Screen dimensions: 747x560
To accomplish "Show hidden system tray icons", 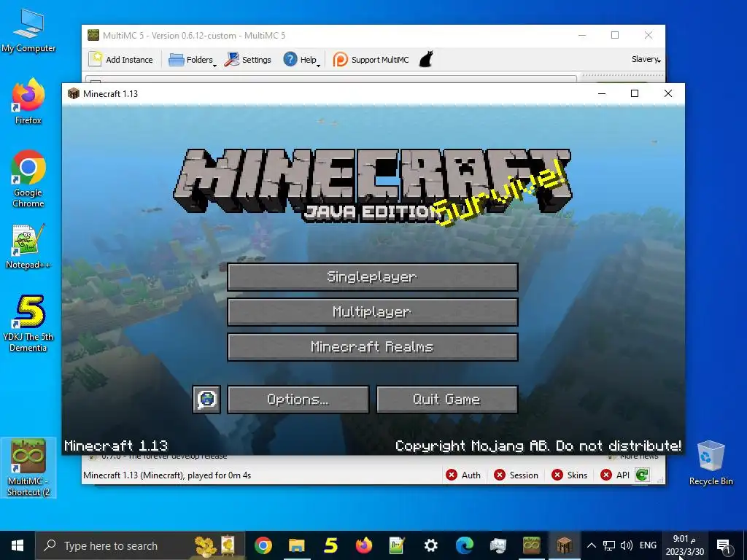I will point(591,545).
